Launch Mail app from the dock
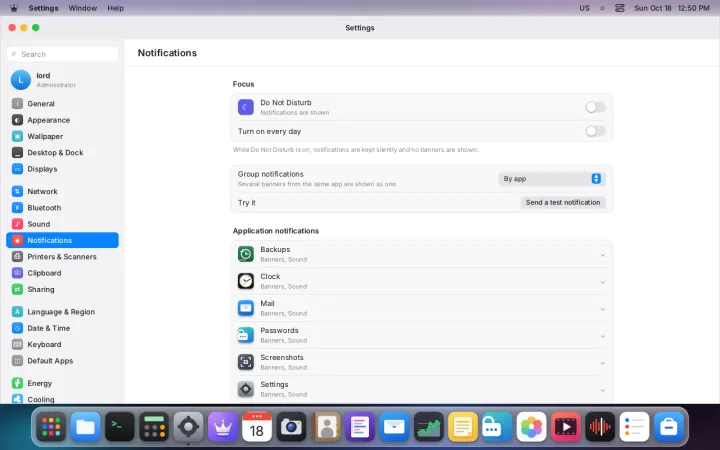 point(394,427)
